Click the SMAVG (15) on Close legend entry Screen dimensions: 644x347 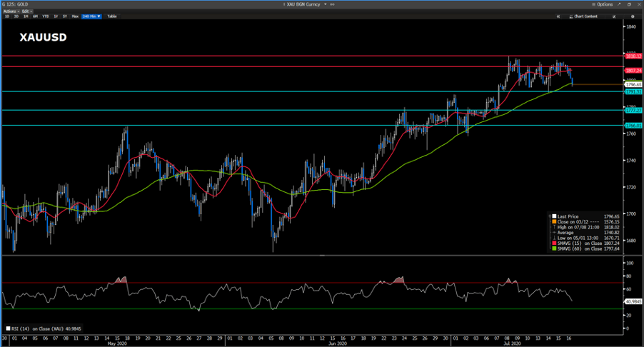(x=588, y=243)
